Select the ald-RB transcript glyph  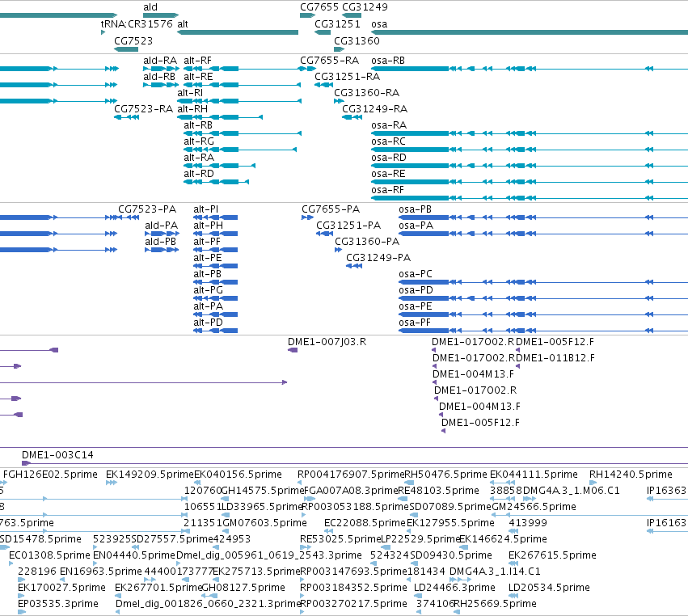coord(161,85)
